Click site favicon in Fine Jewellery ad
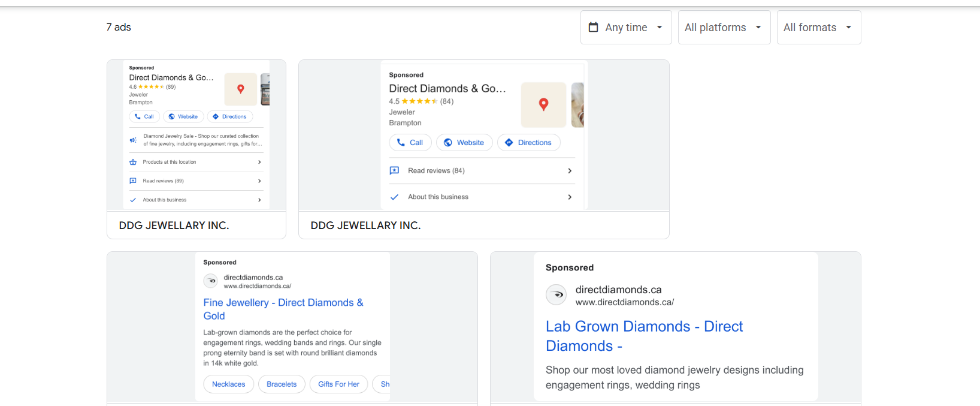 211,281
